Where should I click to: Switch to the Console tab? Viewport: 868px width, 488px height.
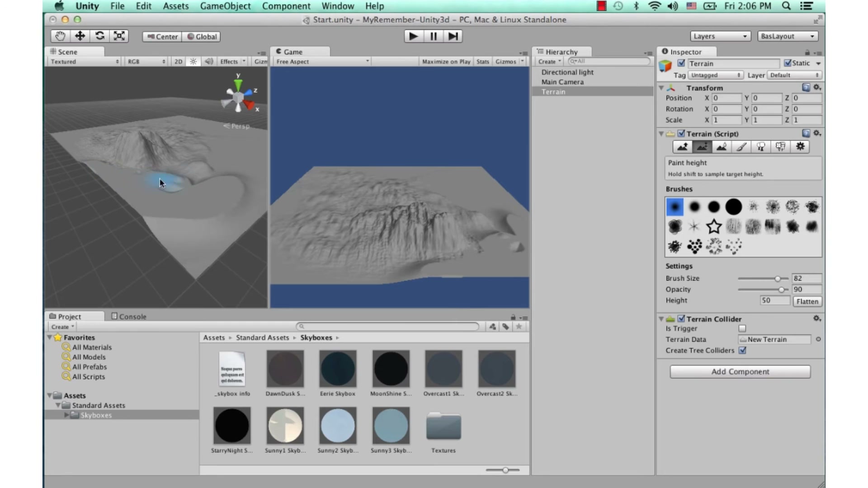pos(129,316)
